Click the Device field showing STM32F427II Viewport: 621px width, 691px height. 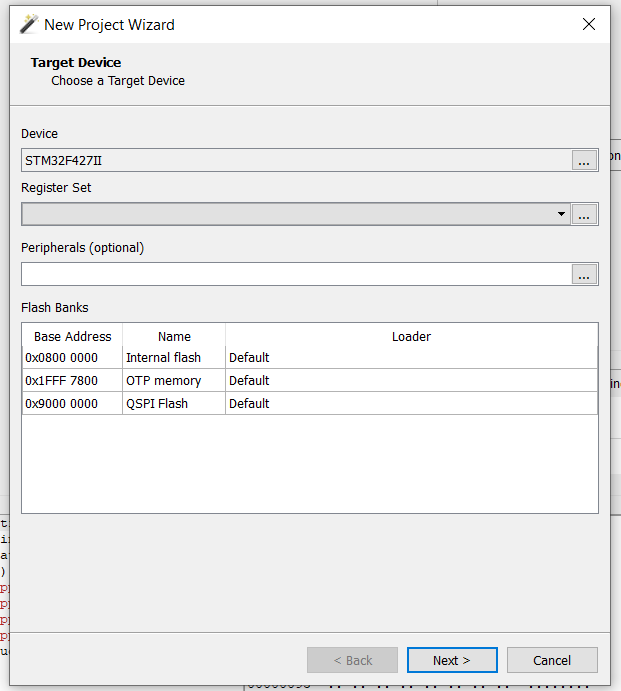(x=296, y=160)
